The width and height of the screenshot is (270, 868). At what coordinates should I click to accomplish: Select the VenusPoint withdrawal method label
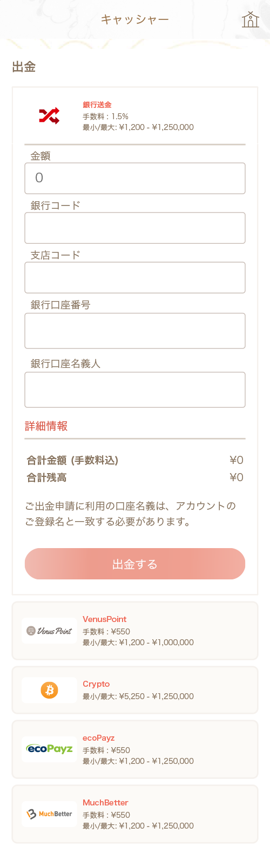click(x=105, y=619)
